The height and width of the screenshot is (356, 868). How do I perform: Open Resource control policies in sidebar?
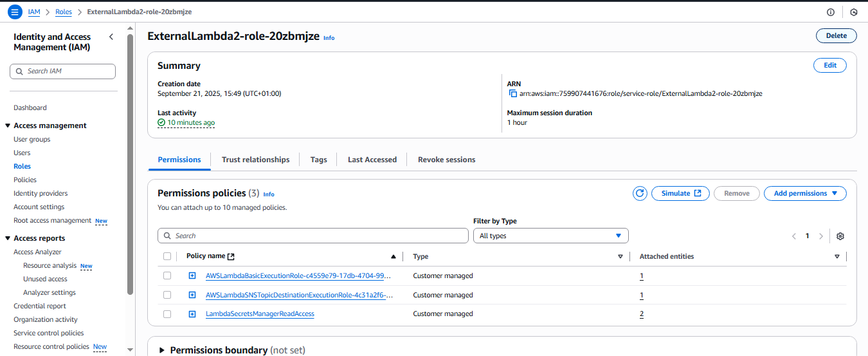51,346
